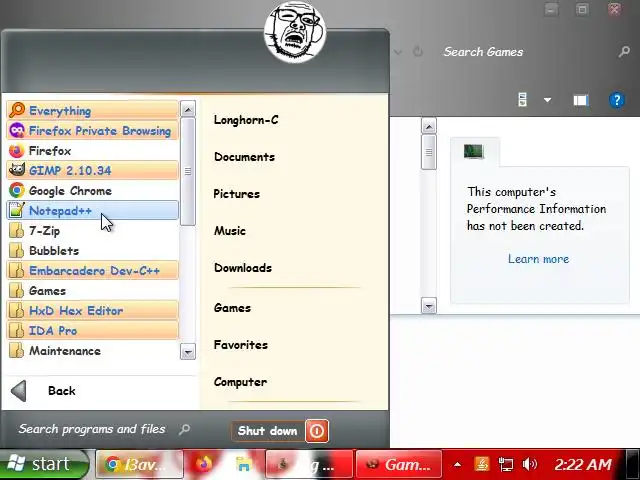
Task: Show hidden tray icons
Action: click(x=458, y=464)
